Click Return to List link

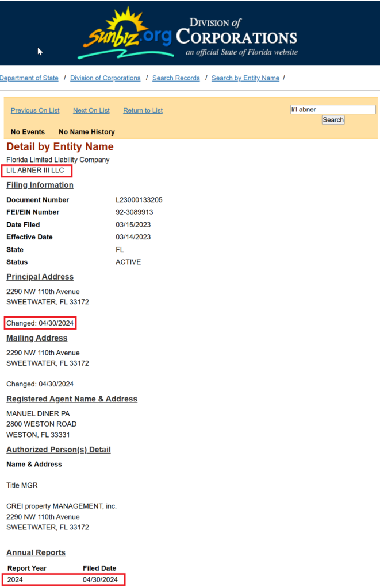point(143,110)
